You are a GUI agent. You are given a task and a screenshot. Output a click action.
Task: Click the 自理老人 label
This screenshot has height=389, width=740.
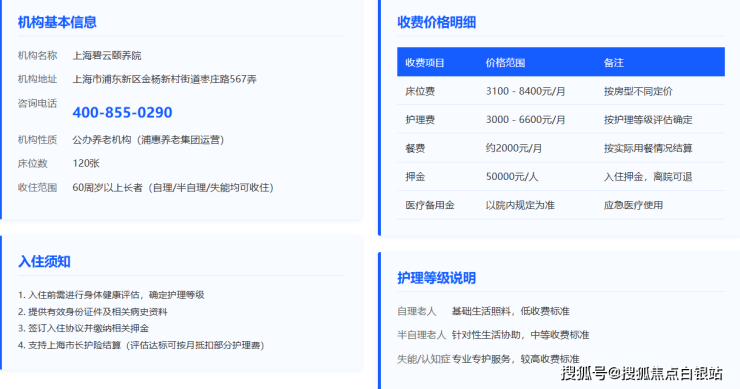pyautogui.click(x=417, y=312)
